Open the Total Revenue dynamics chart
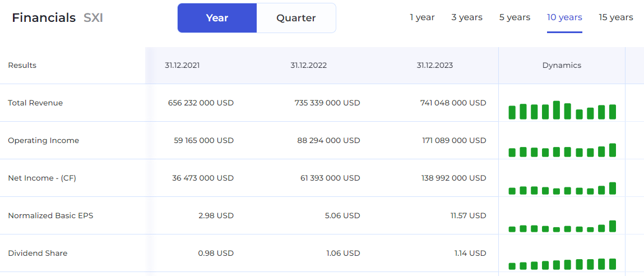Viewport: 644px width, 276px height. [x=562, y=111]
